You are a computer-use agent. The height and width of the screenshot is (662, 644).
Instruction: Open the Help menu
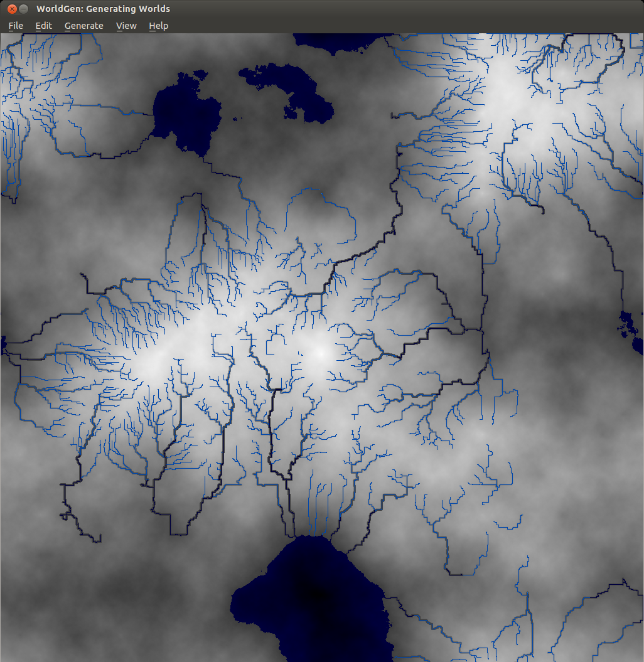(x=158, y=26)
